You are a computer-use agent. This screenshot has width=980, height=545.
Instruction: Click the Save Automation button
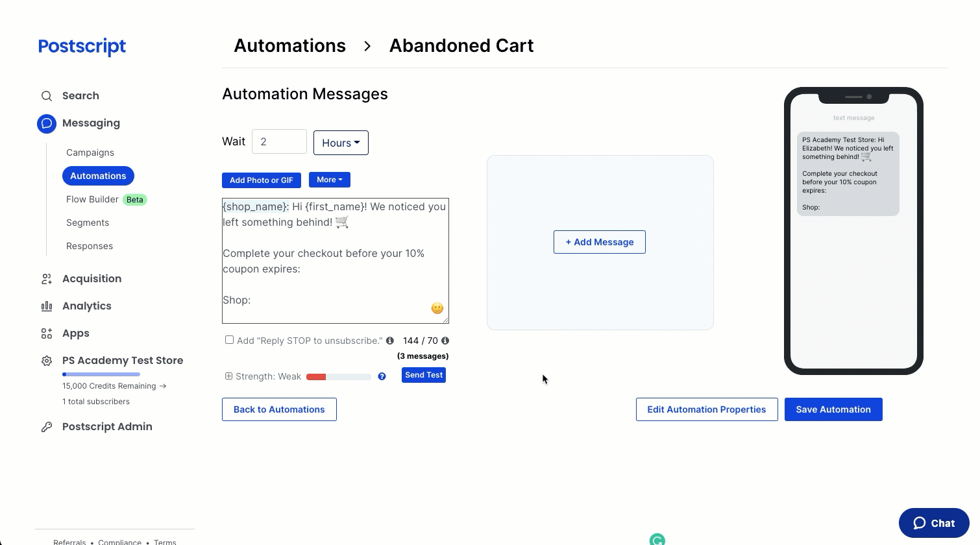pos(833,409)
